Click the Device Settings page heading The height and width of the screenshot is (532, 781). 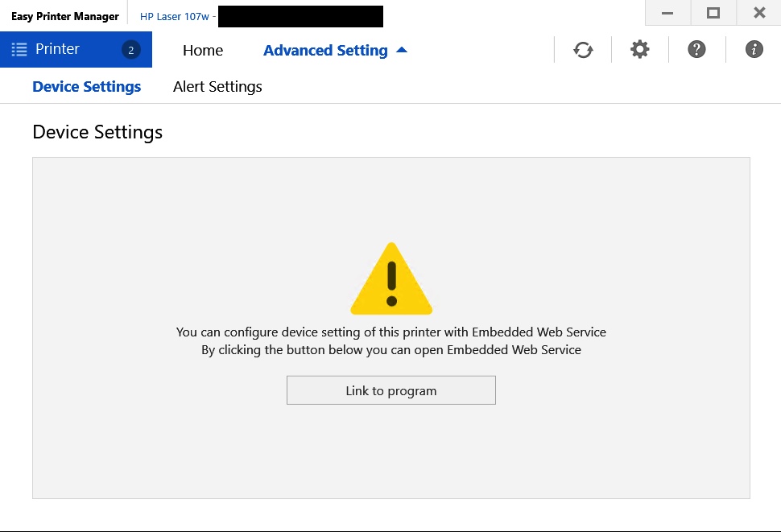click(97, 132)
